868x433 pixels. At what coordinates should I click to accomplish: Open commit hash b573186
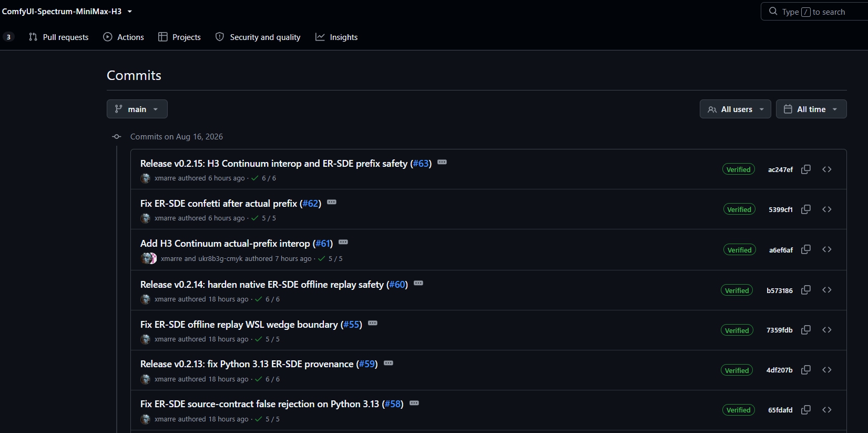pos(780,290)
